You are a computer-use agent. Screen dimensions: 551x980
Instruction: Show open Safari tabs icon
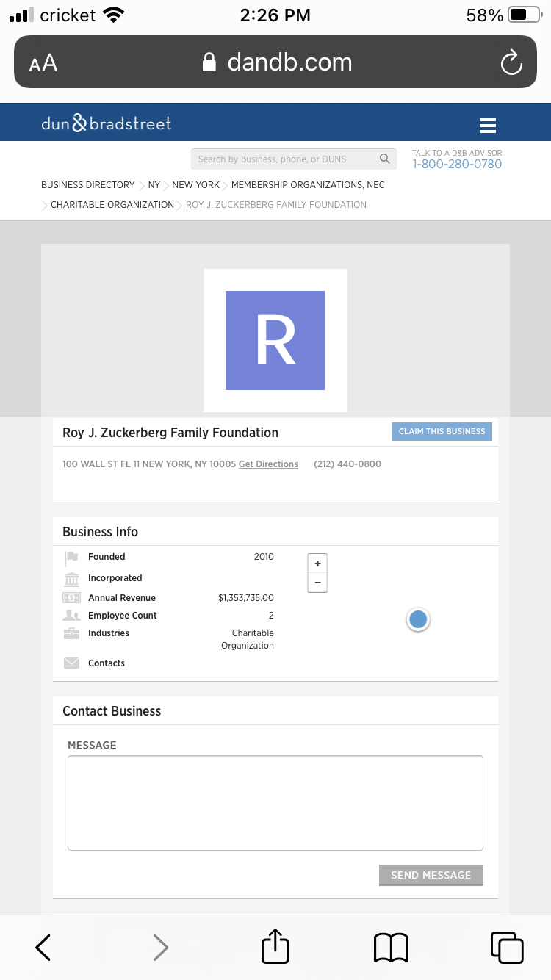507,948
